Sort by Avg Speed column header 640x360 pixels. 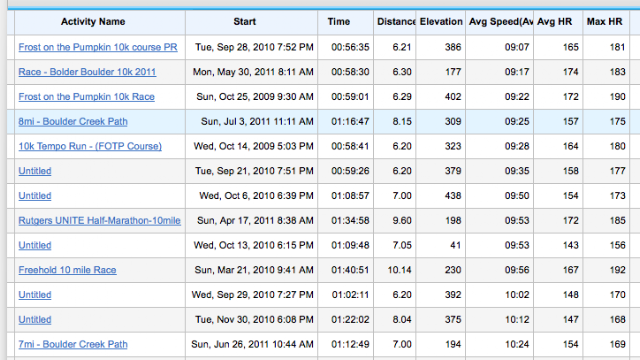[501, 22]
